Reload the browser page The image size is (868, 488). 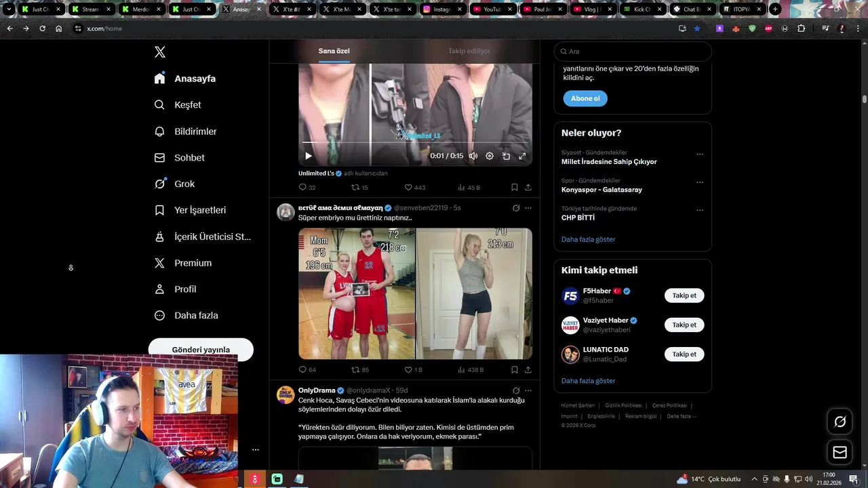click(42, 28)
